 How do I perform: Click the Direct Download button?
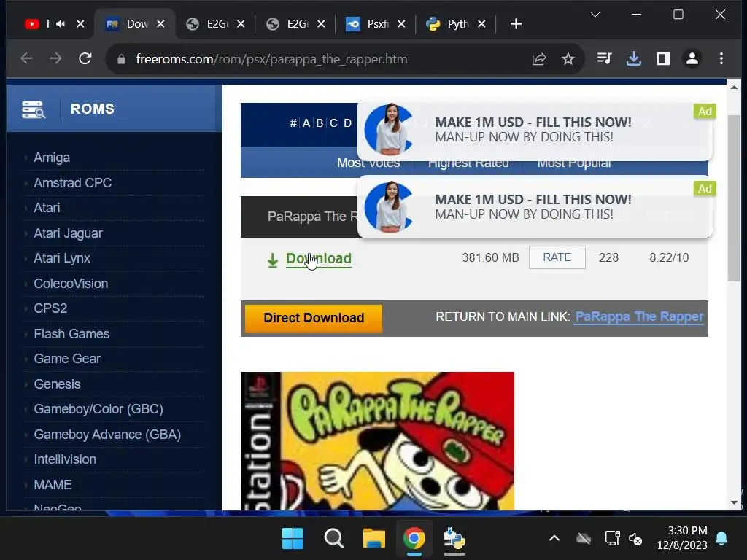pos(314,318)
